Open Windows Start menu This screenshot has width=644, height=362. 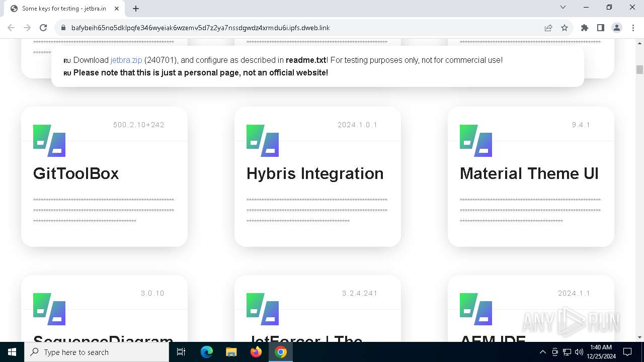click(x=12, y=352)
